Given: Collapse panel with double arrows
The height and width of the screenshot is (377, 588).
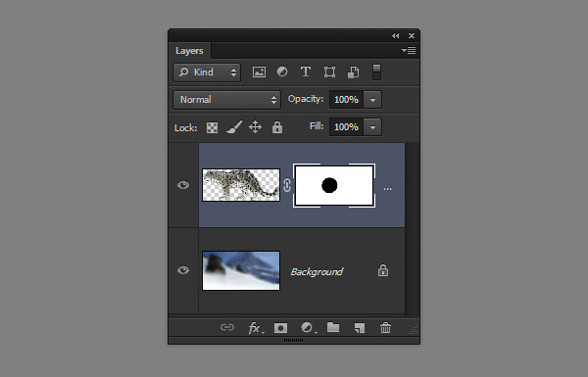Looking at the screenshot, I should pyautogui.click(x=396, y=36).
